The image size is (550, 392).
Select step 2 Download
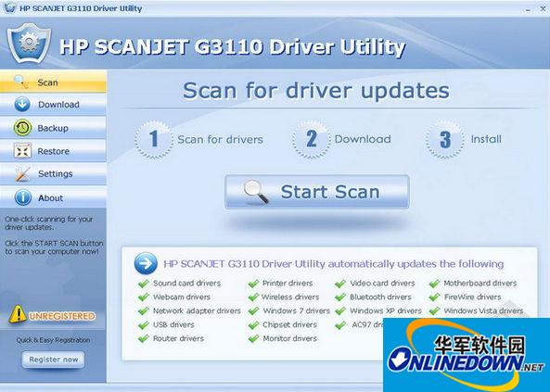341,139
